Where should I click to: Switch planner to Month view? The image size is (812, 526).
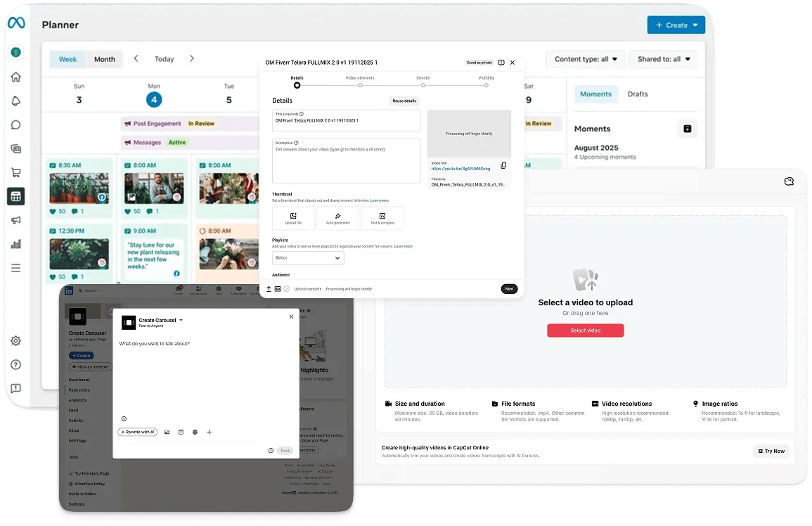tap(105, 59)
